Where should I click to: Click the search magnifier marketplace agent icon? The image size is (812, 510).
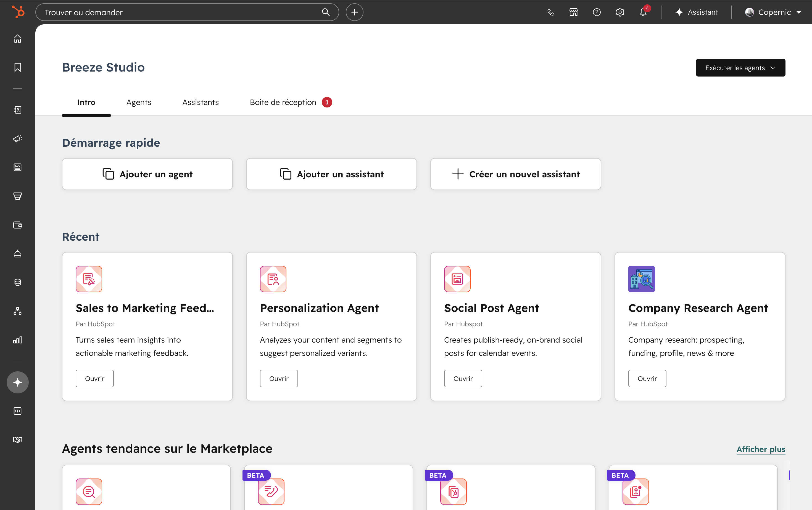89,491
